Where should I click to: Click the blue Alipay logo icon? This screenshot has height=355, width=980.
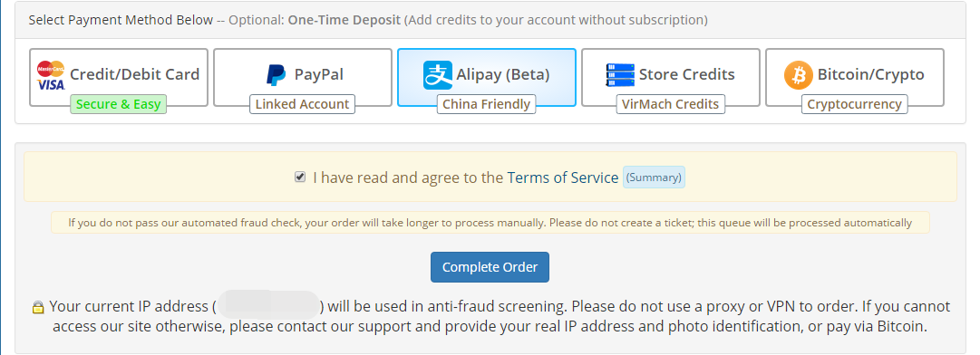tap(438, 75)
